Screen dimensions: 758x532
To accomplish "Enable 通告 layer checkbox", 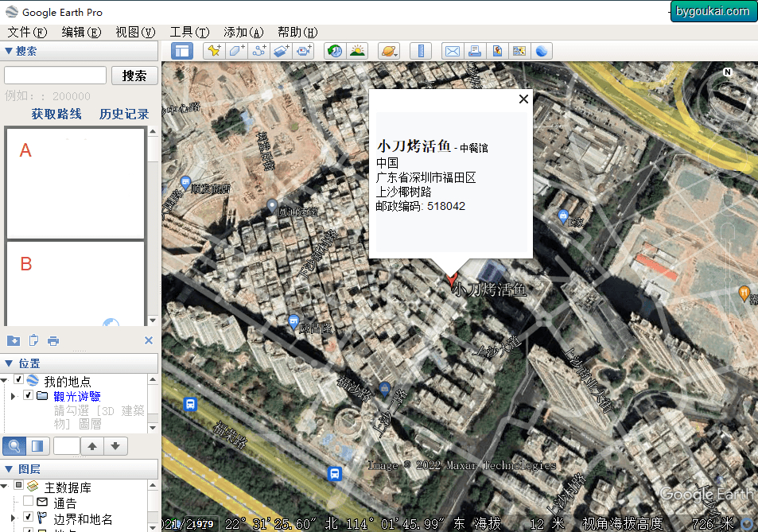I will coord(28,501).
